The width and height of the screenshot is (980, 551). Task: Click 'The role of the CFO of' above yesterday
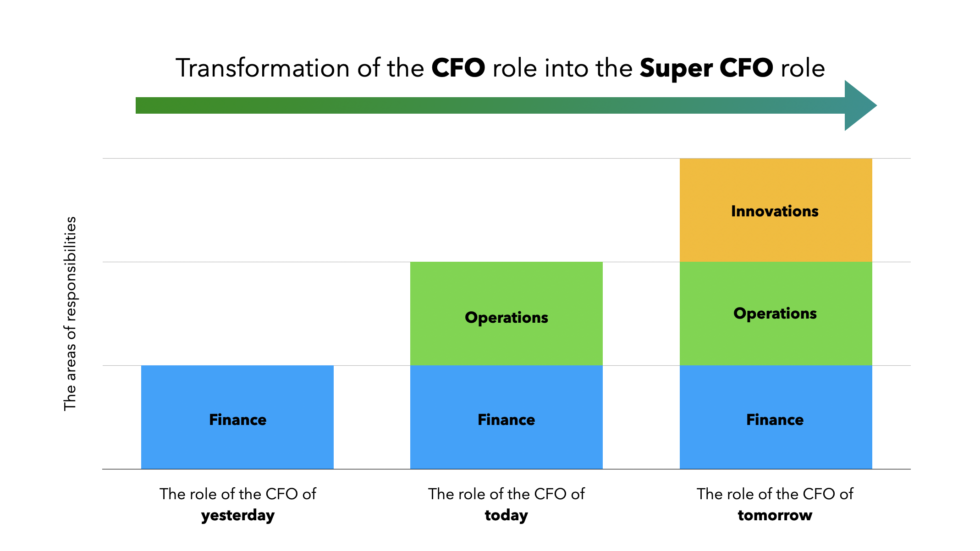[x=237, y=494]
